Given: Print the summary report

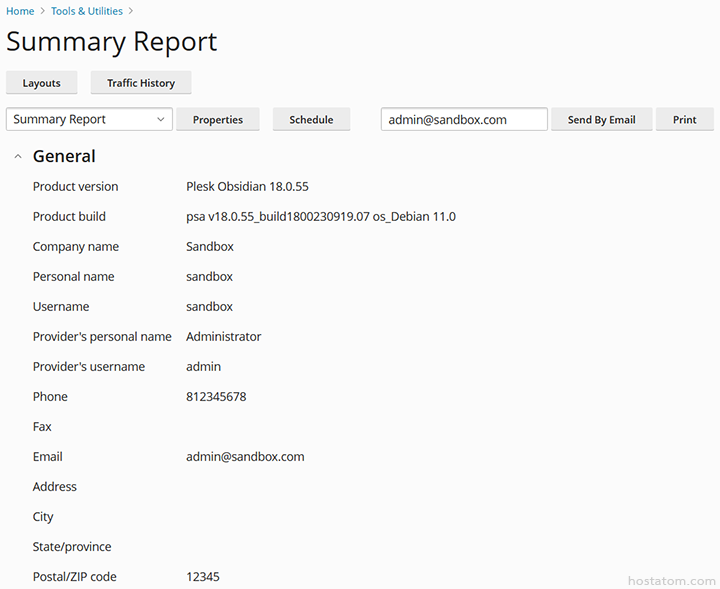Looking at the screenshot, I should point(684,119).
